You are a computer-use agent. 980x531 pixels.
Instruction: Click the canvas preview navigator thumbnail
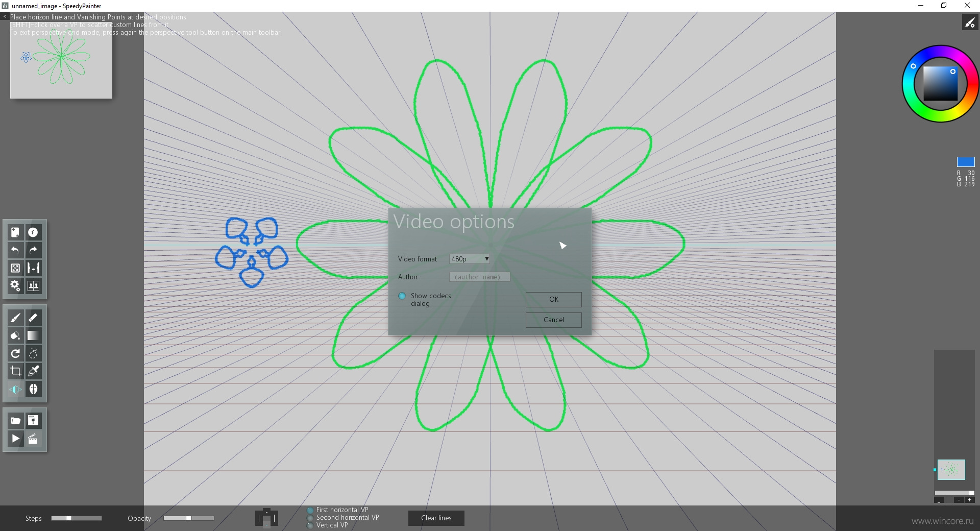click(61, 61)
